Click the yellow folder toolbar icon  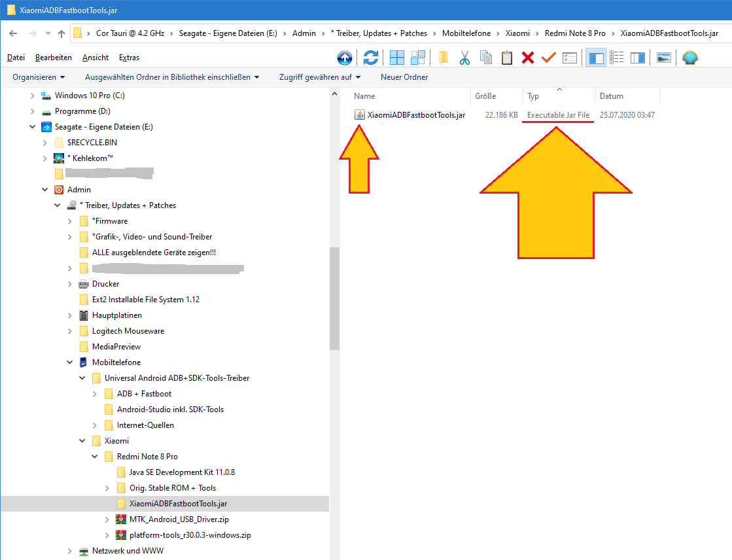point(443,58)
